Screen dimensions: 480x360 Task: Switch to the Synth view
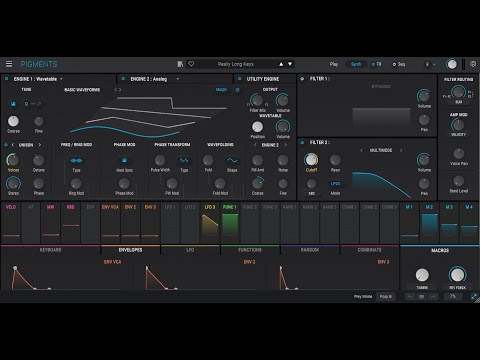pyautogui.click(x=356, y=64)
